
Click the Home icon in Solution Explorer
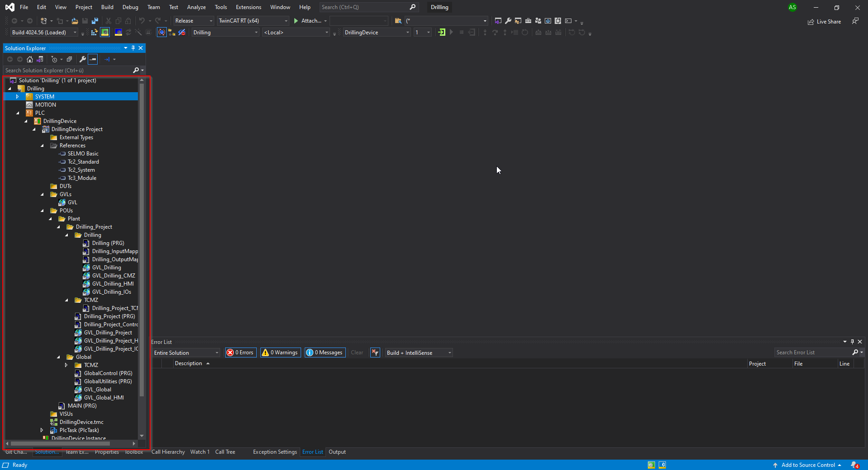pyautogui.click(x=30, y=59)
